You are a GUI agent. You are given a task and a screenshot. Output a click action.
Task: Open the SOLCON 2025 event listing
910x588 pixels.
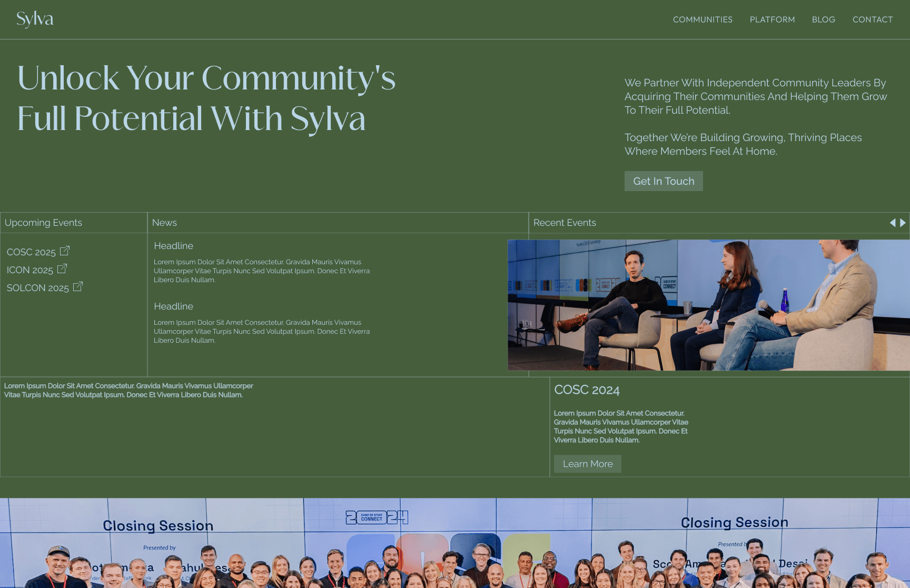(x=37, y=287)
